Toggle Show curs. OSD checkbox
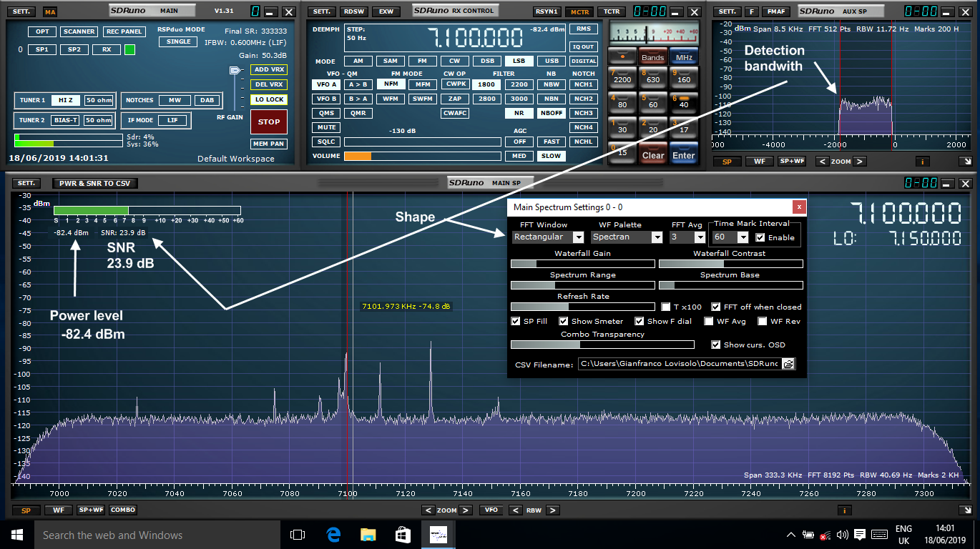This screenshot has height=549, width=980. (x=716, y=345)
